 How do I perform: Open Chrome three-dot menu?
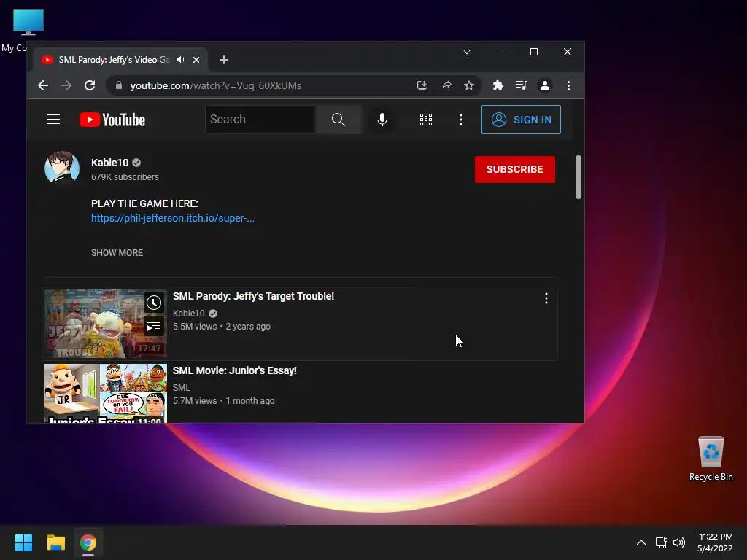point(568,86)
